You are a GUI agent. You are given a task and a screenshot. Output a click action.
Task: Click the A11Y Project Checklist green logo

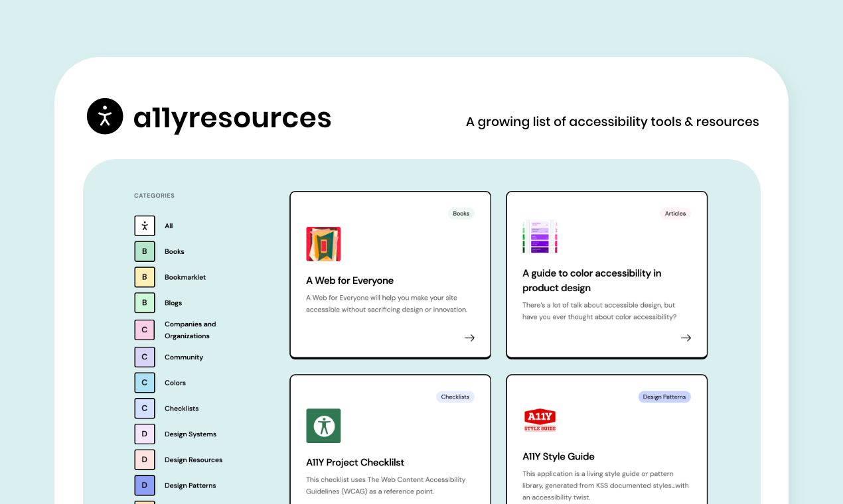(x=323, y=426)
